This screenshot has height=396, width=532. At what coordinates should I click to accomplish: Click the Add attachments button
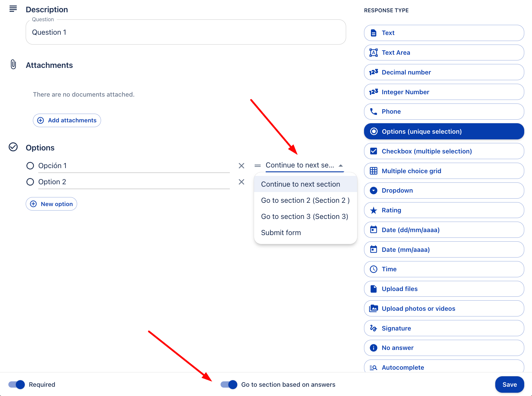(67, 120)
